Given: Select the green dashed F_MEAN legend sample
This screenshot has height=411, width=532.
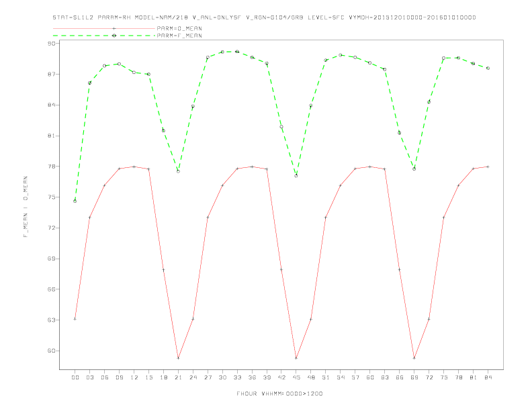Looking at the screenshot, I should pos(104,36).
